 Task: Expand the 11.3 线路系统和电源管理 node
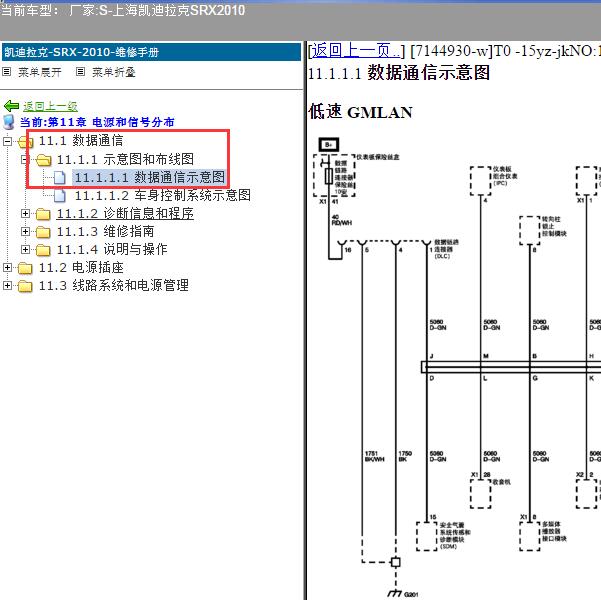coord(7,286)
